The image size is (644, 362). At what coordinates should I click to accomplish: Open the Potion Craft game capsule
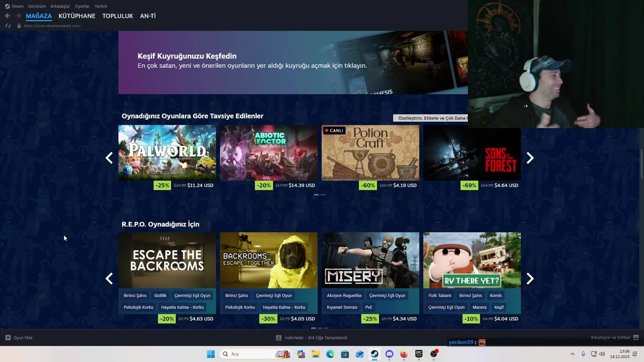[370, 152]
